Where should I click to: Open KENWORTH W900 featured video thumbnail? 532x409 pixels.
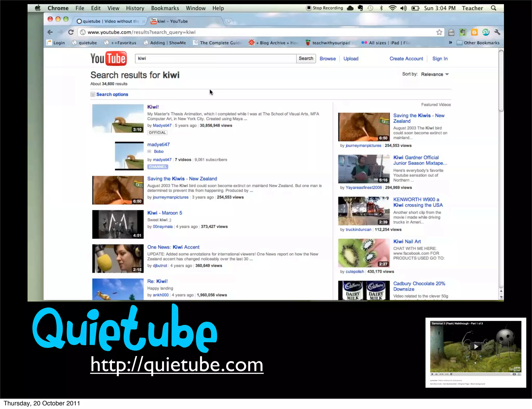364,211
